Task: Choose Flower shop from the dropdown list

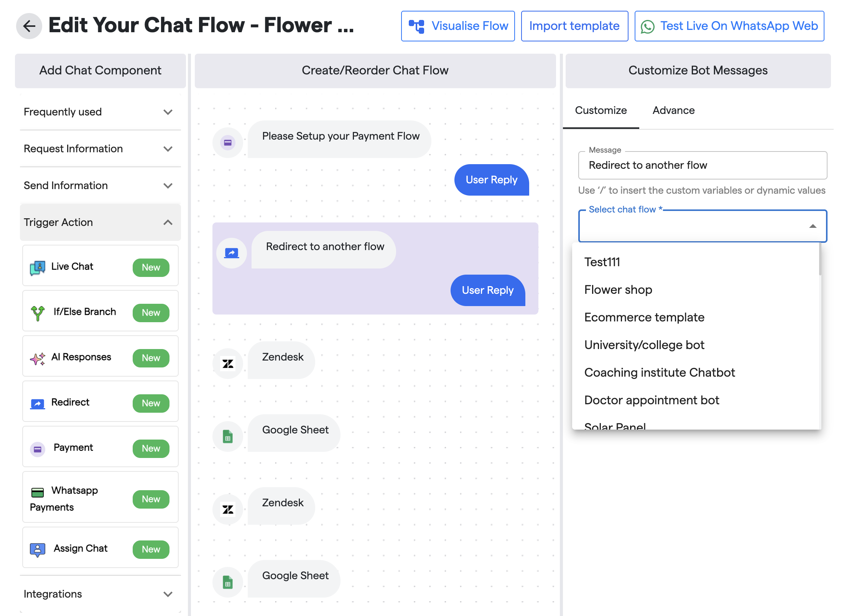Action: click(618, 290)
